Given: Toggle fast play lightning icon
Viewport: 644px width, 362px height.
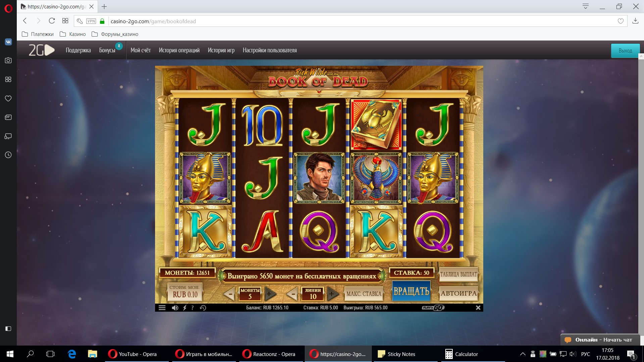Looking at the screenshot, I should 185,308.
